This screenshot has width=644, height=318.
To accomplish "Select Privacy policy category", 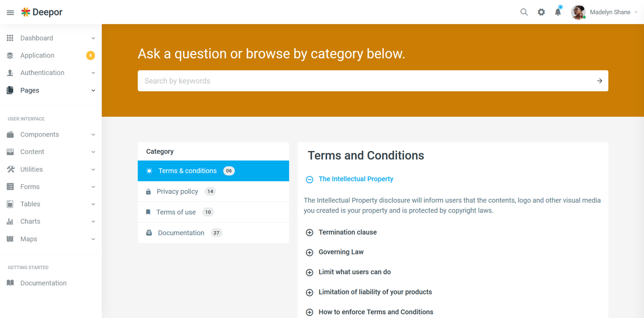I will (213, 191).
